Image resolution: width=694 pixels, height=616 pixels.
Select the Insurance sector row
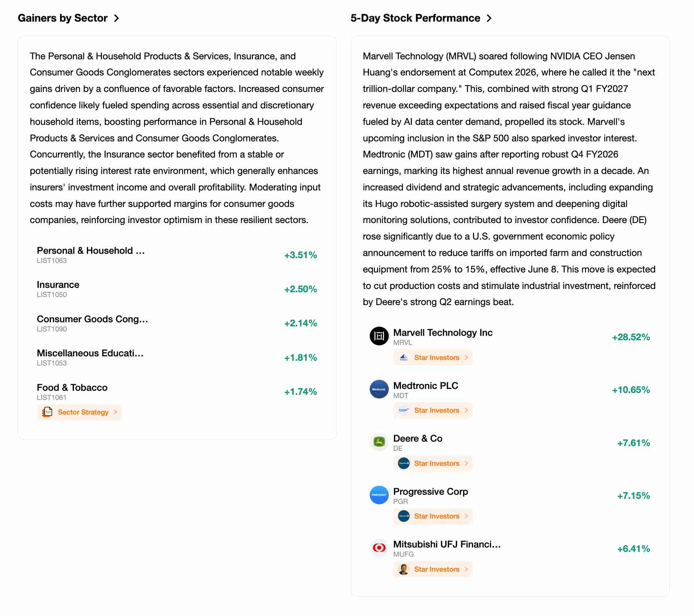[x=177, y=289]
